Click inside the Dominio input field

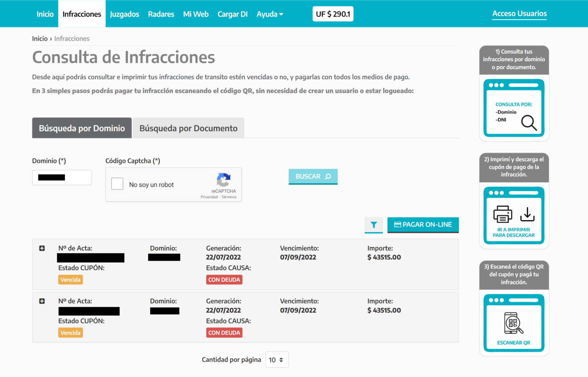coord(62,177)
